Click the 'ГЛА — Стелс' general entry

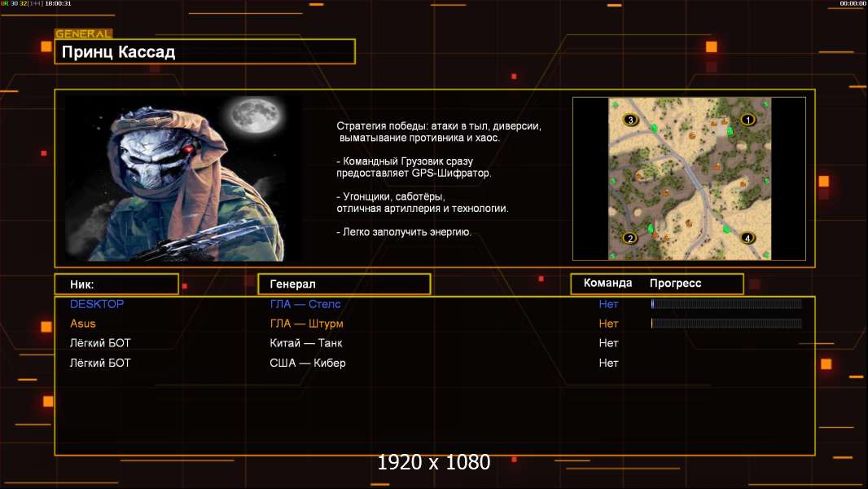pos(305,304)
